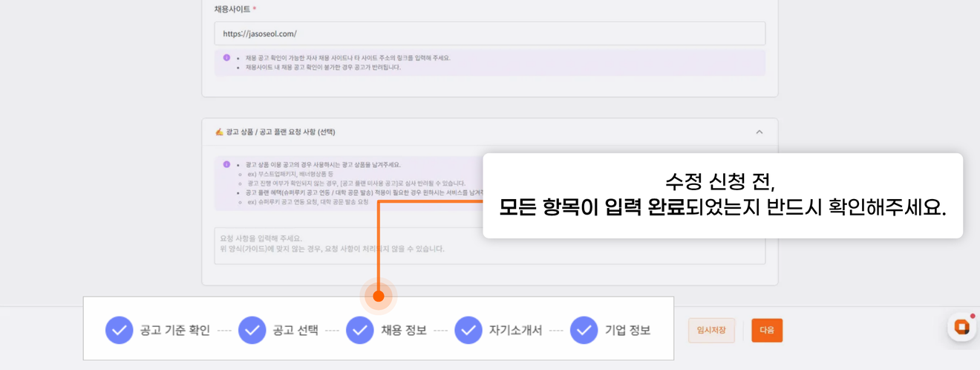Click the orange guide marker dot
This screenshot has width=980, height=370.
coord(379,296)
